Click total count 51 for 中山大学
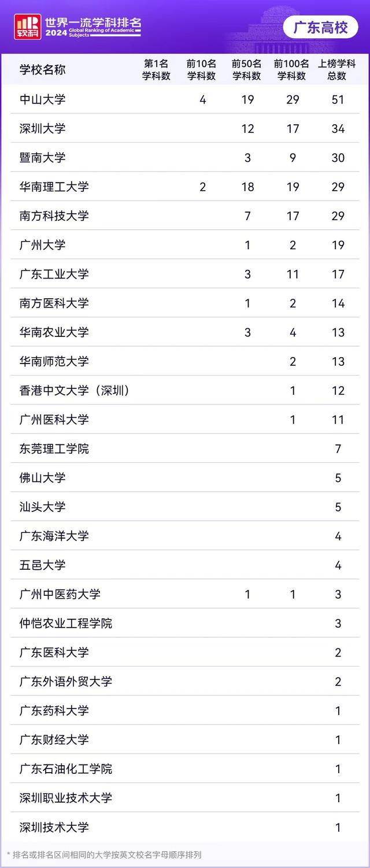The width and height of the screenshot is (370, 868). (338, 99)
